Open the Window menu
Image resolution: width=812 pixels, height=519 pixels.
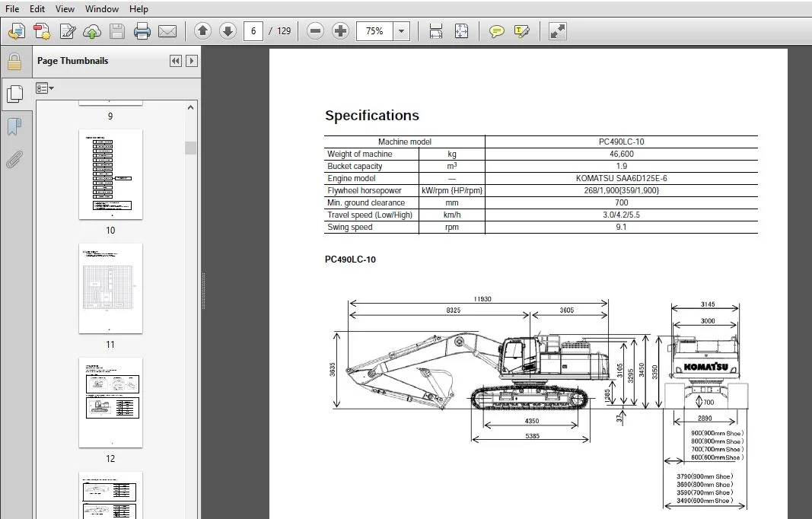[x=101, y=9]
